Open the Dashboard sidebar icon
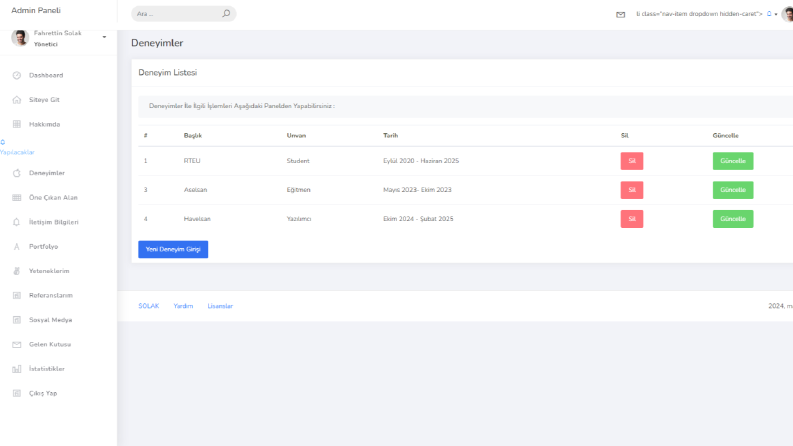 tap(17, 75)
